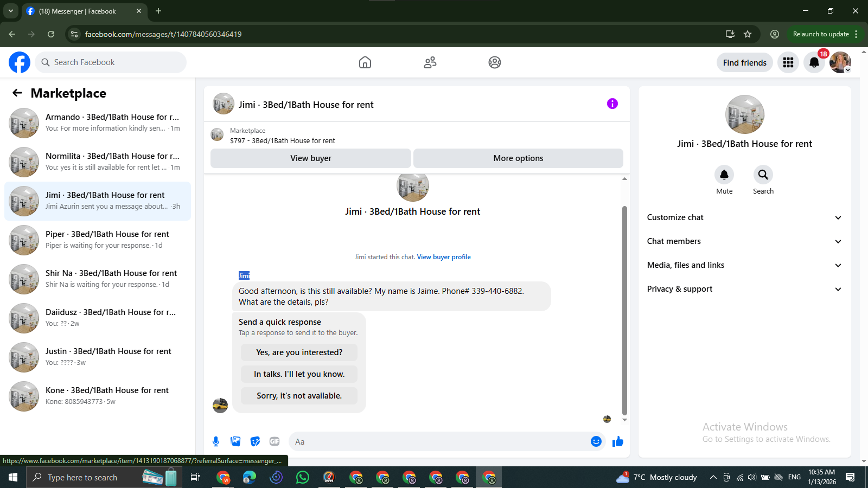The height and width of the screenshot is (488, 868).
Task: Open the install app icon in address bar
Action: click(x=730, y=34)
